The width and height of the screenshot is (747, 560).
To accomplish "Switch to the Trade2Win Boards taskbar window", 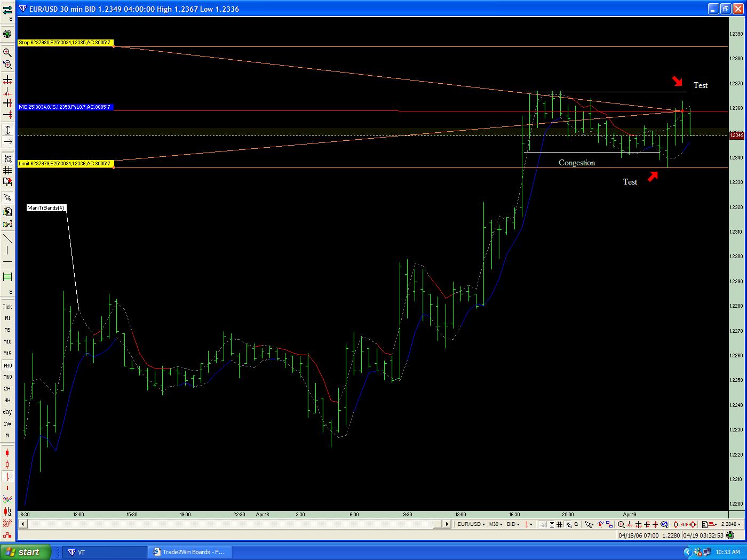I will (x=189, y=552).
